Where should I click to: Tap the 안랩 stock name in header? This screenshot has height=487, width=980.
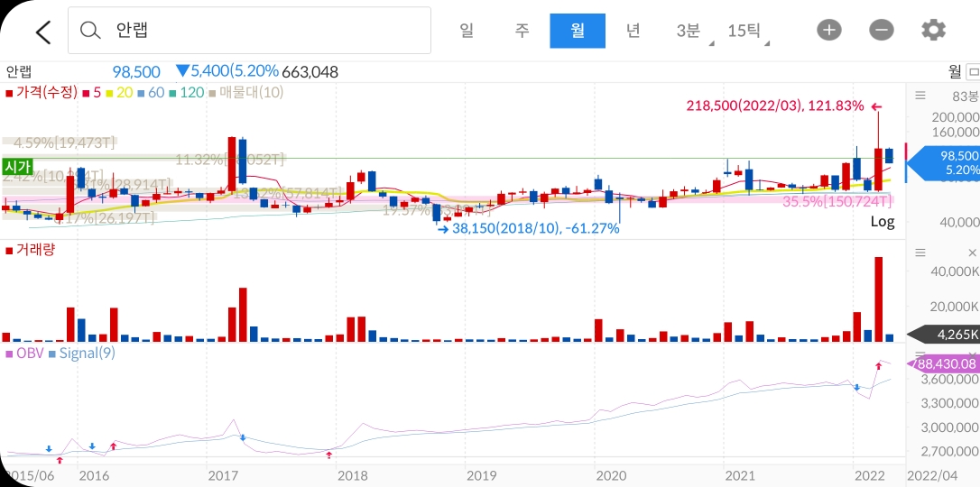tap(19, 72)
